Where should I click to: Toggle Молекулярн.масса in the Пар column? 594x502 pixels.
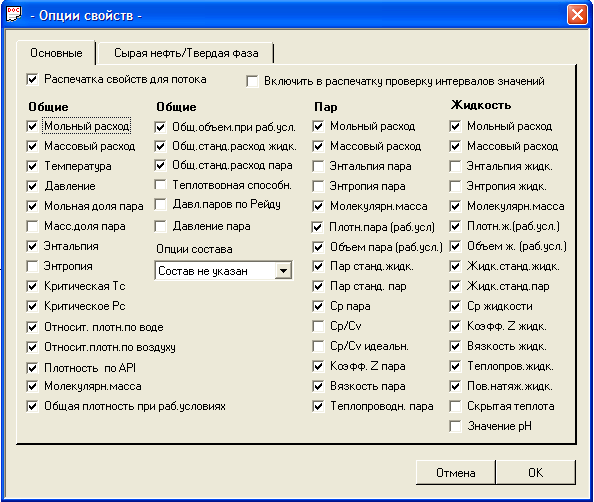coord(319,206)
